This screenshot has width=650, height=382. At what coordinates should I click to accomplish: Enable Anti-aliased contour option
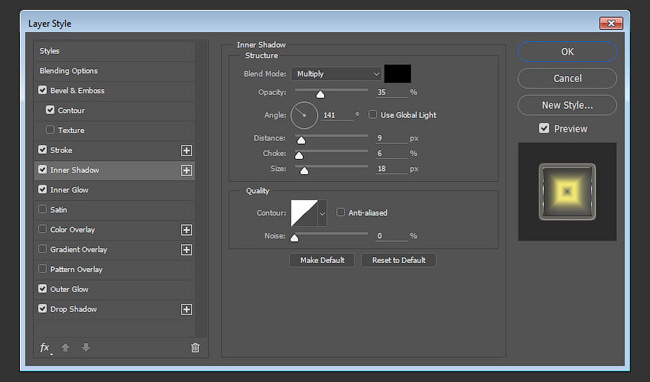pos(340,213)
